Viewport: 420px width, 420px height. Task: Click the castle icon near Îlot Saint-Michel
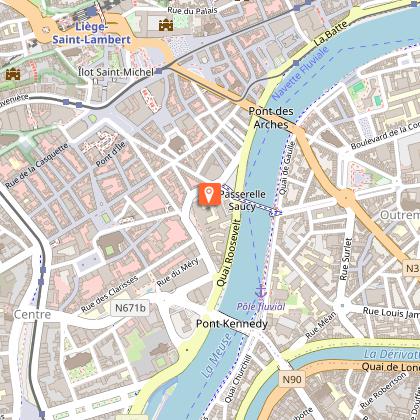click(13, 74)
